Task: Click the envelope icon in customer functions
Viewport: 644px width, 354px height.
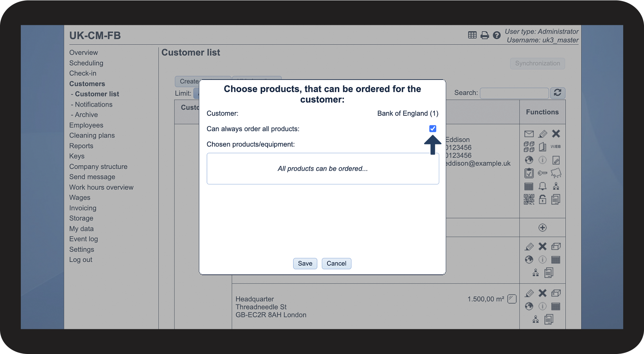Action: pos(529,134)
